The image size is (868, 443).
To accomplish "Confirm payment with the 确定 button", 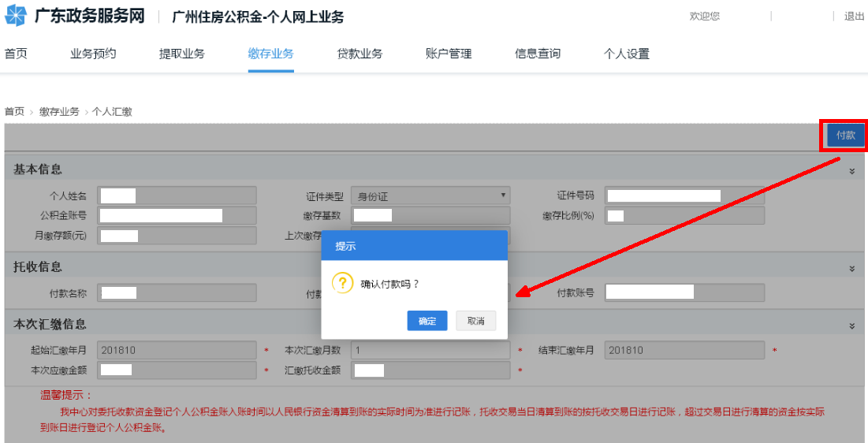I will pyautogui.click(x=427, y=321).
